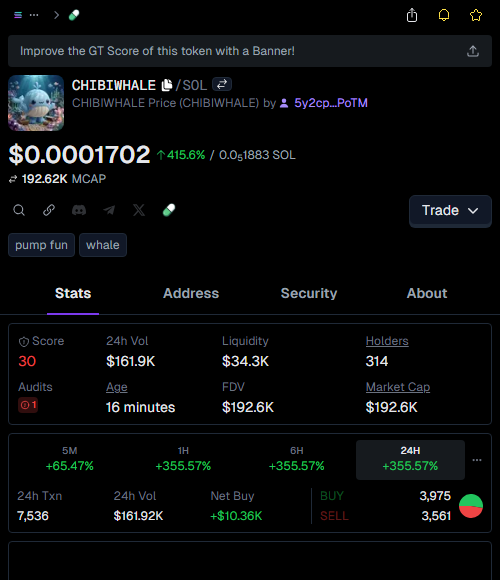
Task: Switch to the Address tab
Action: [191, 293]
